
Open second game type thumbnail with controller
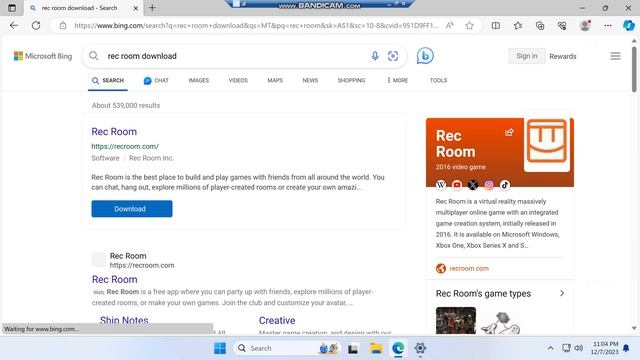[500, 322]
